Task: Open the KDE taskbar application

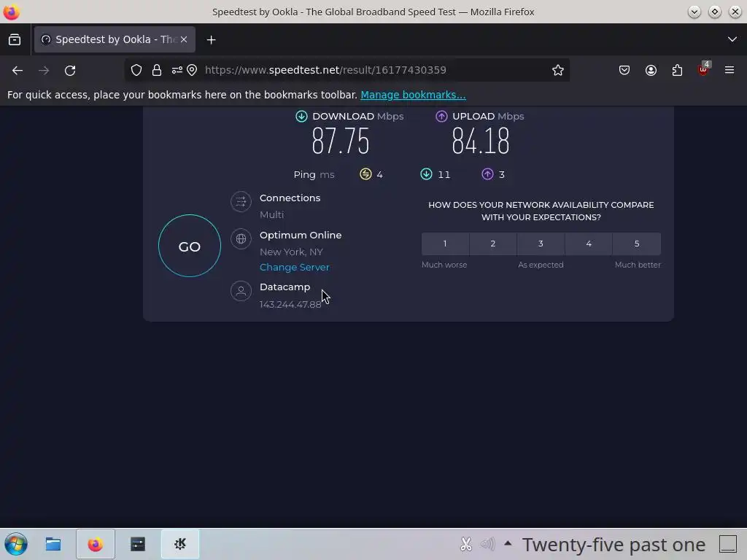Action: pos(180,544)
